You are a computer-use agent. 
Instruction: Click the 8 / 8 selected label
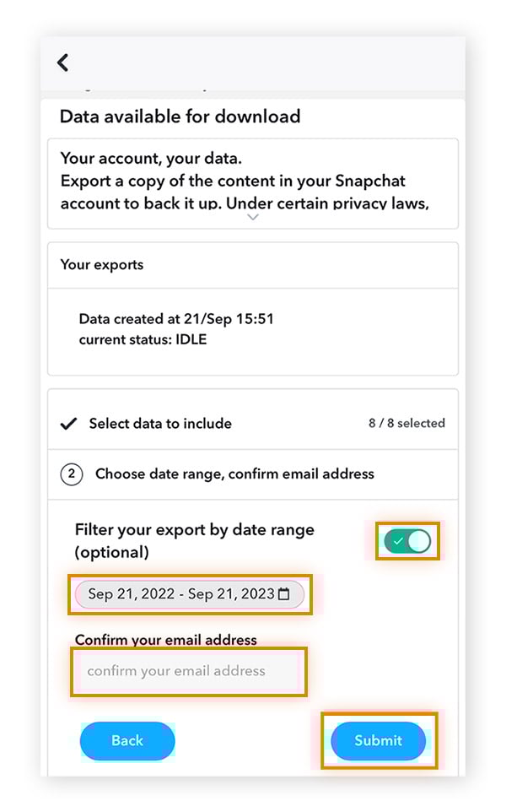pyautogui.click(x=406, y=423)
